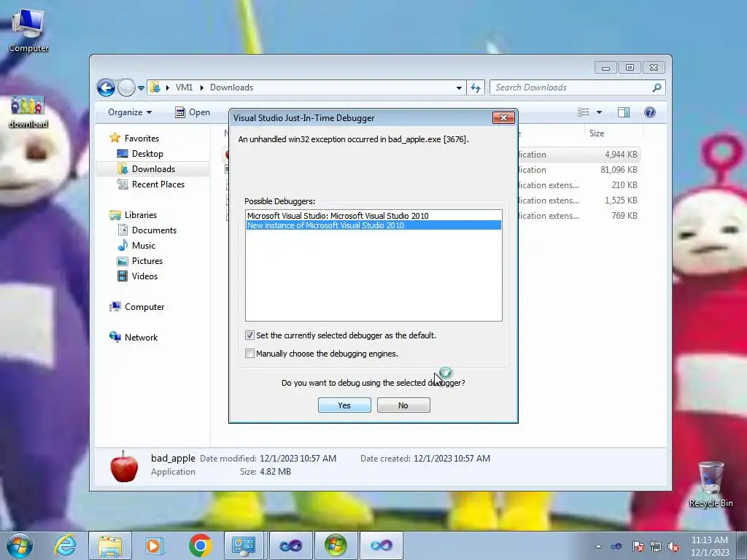Toggle the preview pane icon
The height and width of the screenshot is (560, 747).
pyautogui.click(x=624, y=112)
